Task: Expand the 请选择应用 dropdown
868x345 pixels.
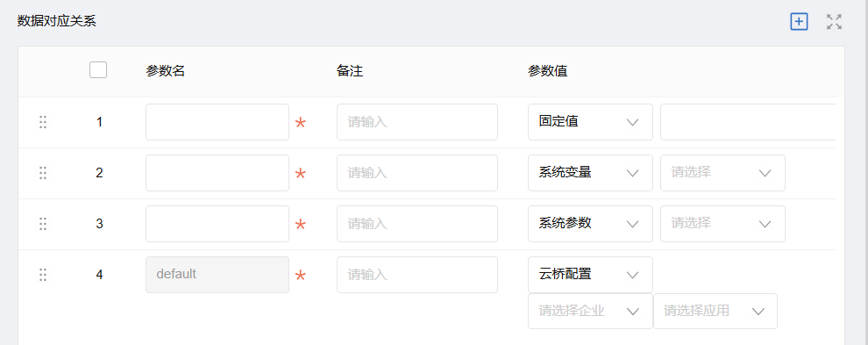Action: (715, 311)
